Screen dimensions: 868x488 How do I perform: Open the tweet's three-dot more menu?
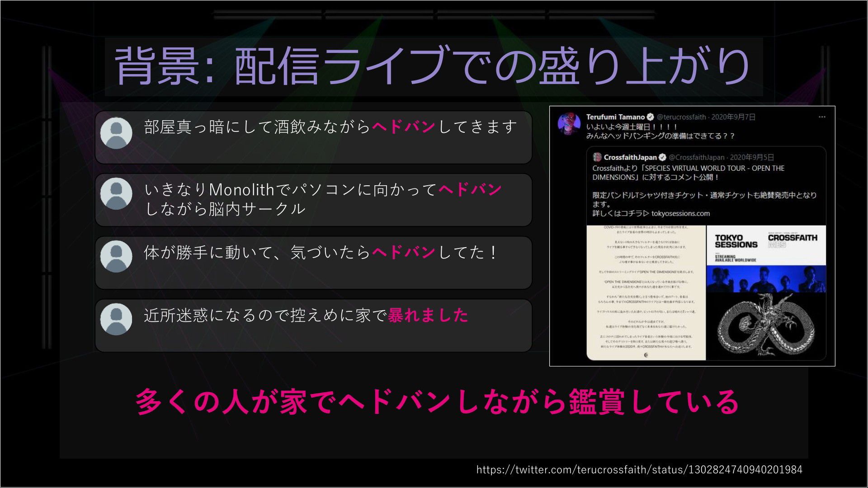click(822, 117)
